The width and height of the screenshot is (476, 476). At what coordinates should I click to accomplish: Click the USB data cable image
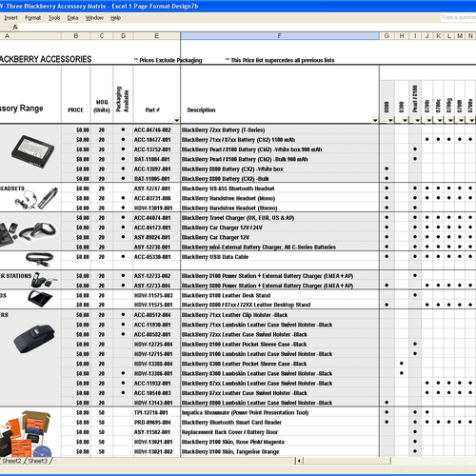39,259
